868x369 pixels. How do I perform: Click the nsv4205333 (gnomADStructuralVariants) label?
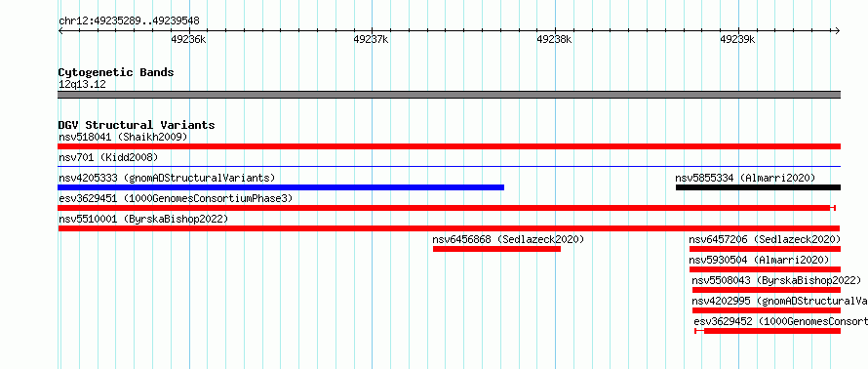point(167,178)
